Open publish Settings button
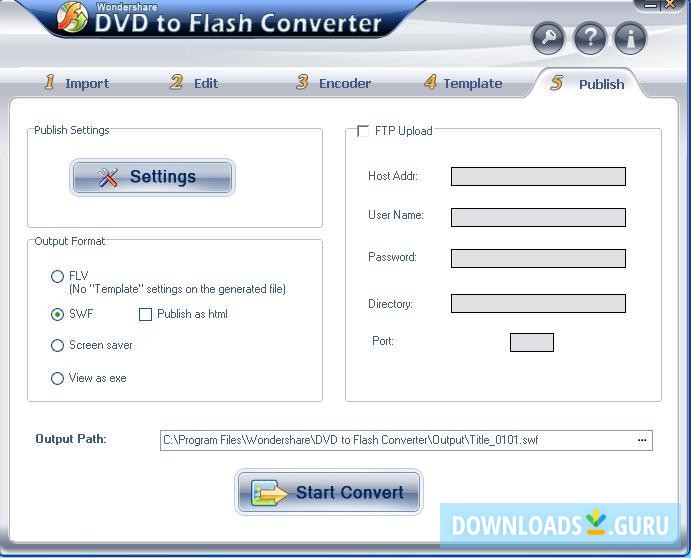 click(x=152, y=177)
